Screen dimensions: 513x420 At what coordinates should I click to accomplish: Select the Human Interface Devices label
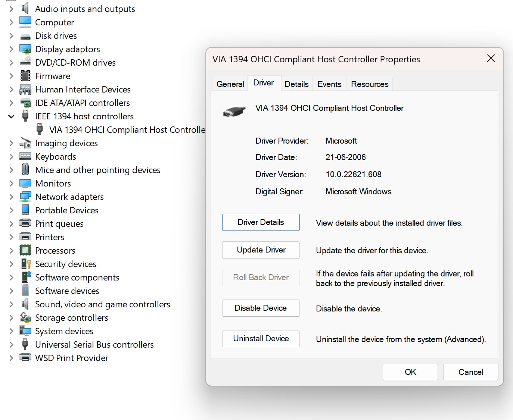click(83, 90)
